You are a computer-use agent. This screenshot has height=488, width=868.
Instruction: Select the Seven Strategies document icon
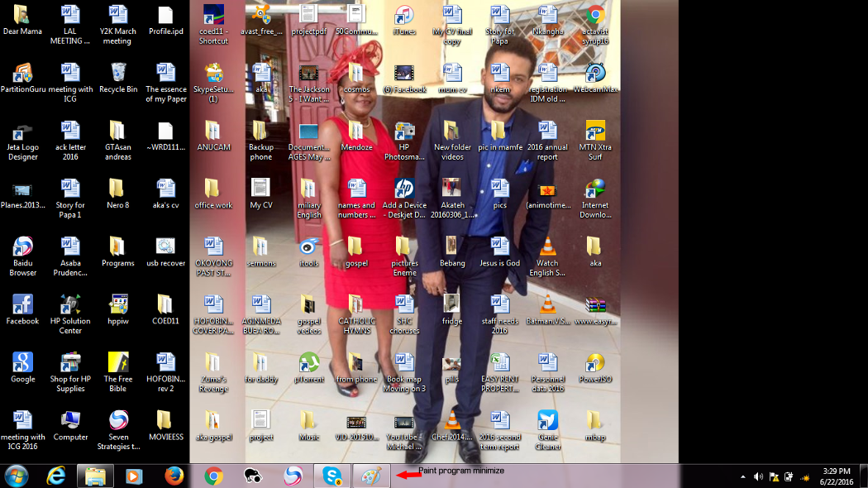[x=118, y=431]
